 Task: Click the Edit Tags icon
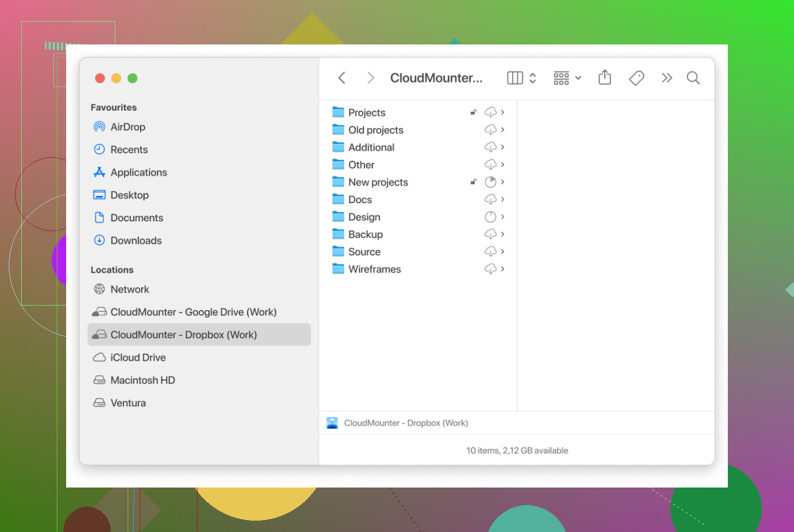pyautogui.click(x=636, y=78)
